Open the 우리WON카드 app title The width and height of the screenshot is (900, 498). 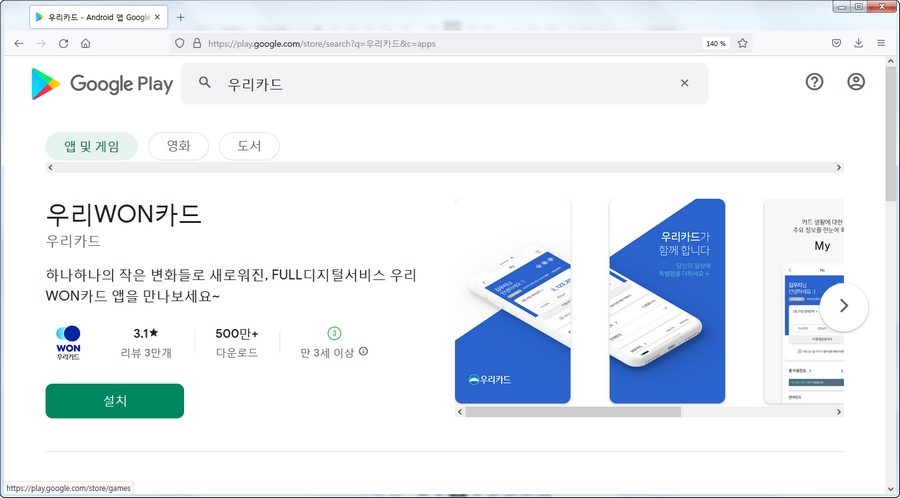123,214
